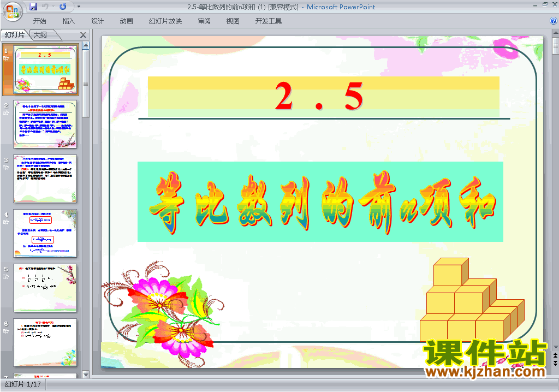Expand the Undo history dropdown arrow
Screen dimensions: 559x392
click(53, 7)
